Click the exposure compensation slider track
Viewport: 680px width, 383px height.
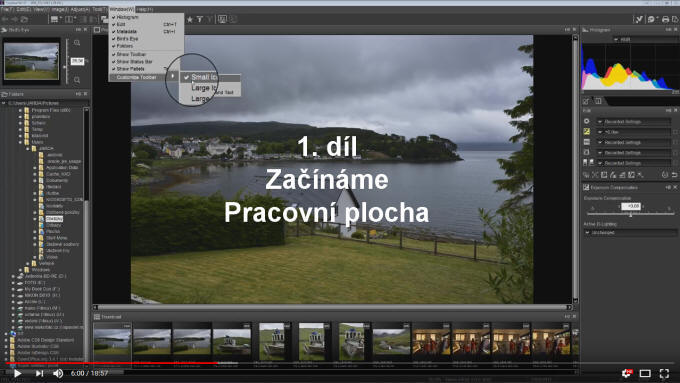[x=631, y=214]
